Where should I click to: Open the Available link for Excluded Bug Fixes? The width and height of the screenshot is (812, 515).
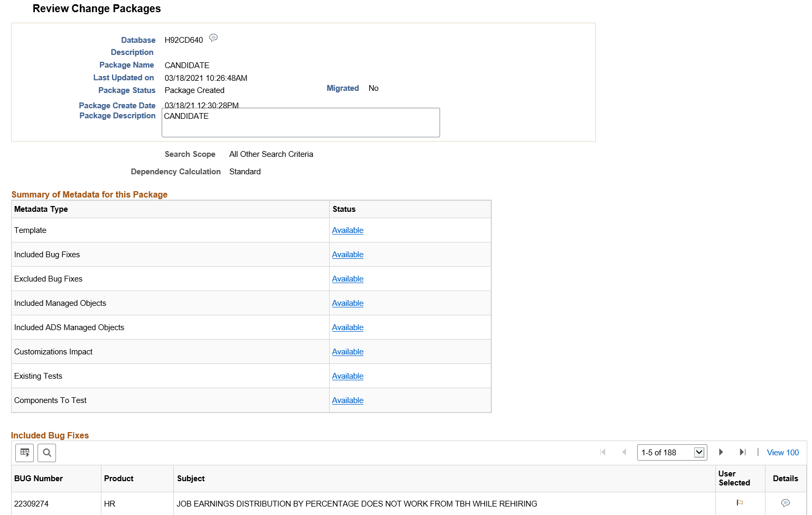pyautogui.click(x=348, y=279)
